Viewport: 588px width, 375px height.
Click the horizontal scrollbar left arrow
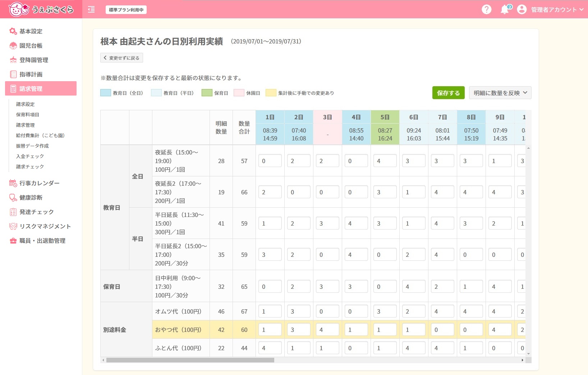(x=104, y=360)
